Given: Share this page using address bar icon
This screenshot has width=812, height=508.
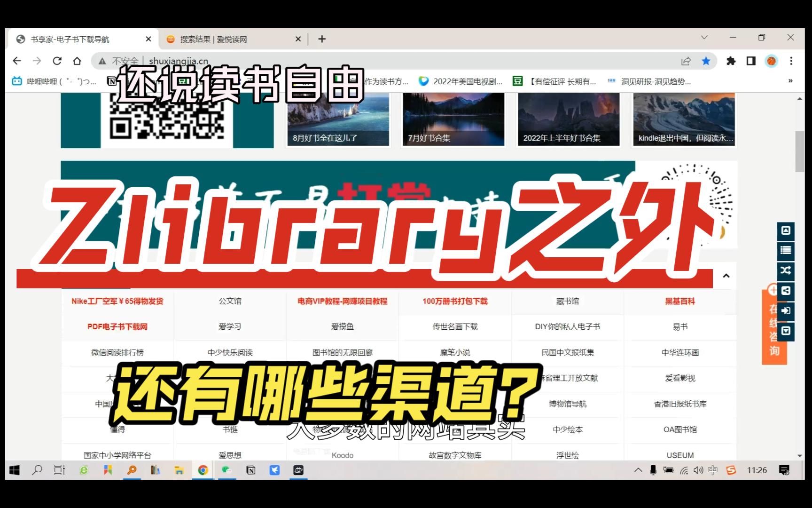Looking at the screenshot, I should click(x=686, y=61).
